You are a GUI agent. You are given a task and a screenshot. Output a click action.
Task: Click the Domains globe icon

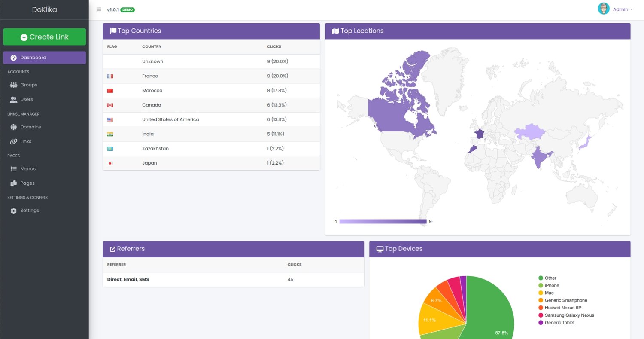(13, 127)
